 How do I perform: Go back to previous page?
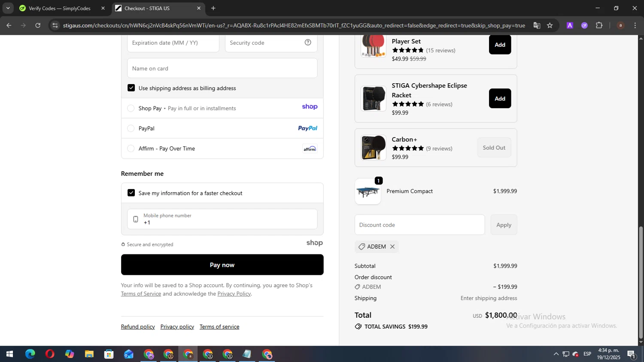9,25
